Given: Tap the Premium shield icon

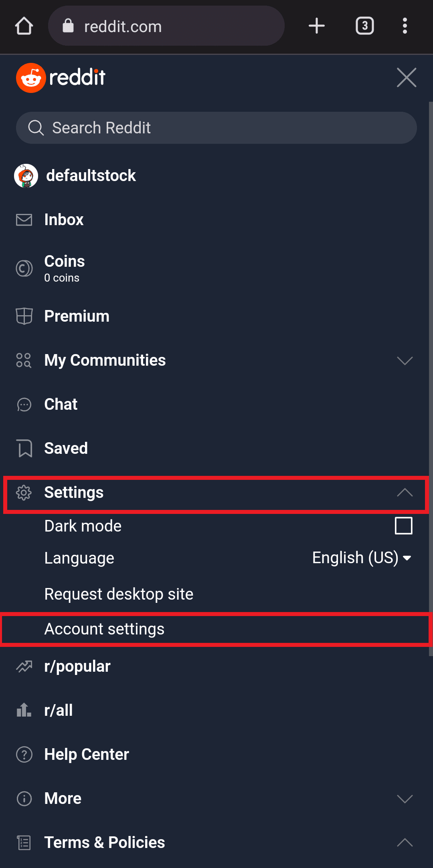Looking at the screenshot, I should pyautogui.click(x=24, y=316).
